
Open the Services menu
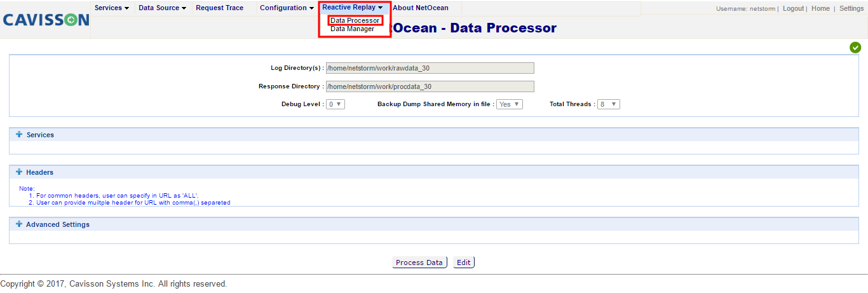112,8
